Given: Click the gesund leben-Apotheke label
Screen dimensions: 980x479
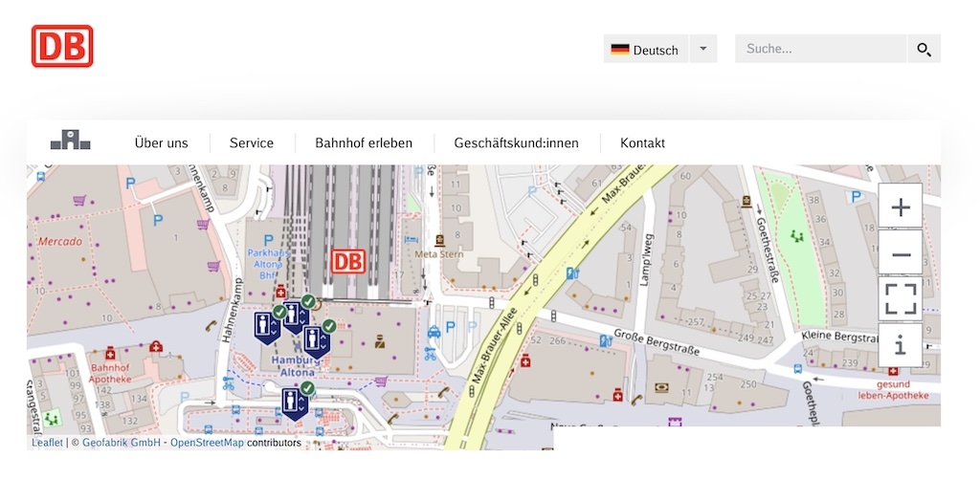Looking at the screenshot, I should [x=893, y=390].
